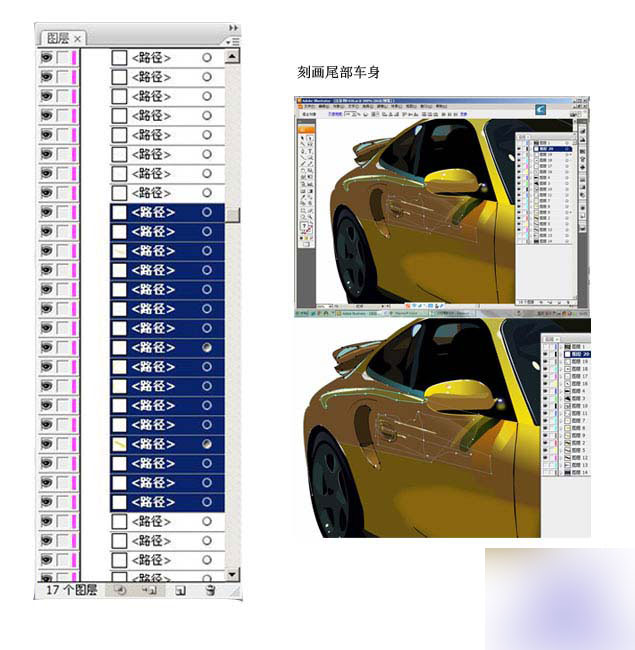Select 图层 18 in lower enlarged screenshot
The height and width of the screenshot is (650, 635).
click(577, 369)
